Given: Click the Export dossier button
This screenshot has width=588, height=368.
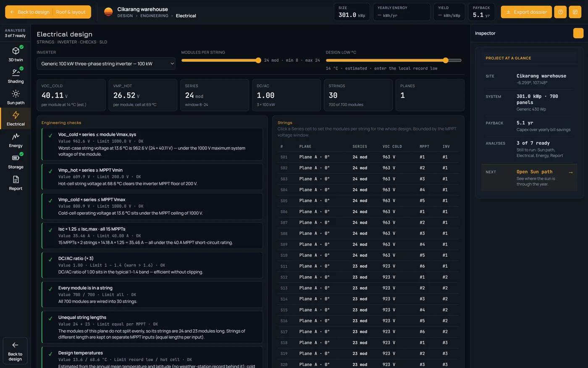Looking at the screenshot, I should [526, 12].
